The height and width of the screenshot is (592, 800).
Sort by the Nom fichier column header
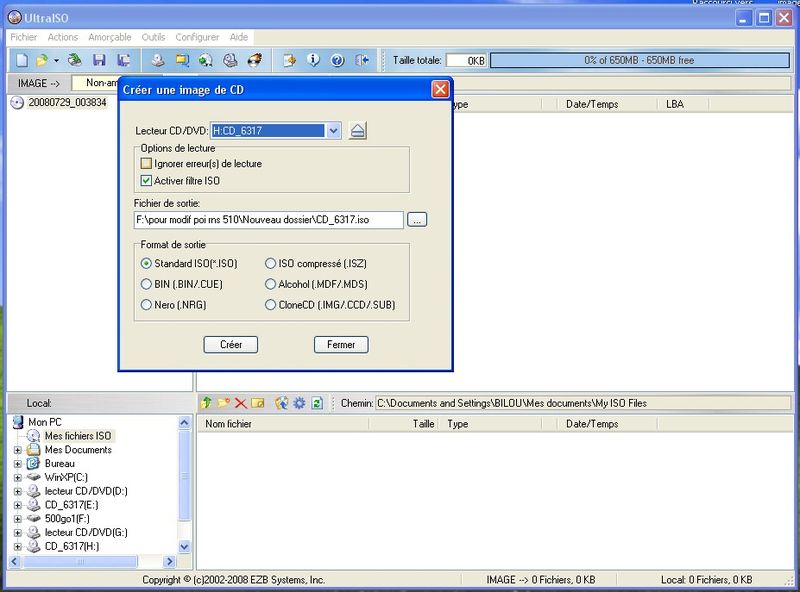tap(283, 424)
